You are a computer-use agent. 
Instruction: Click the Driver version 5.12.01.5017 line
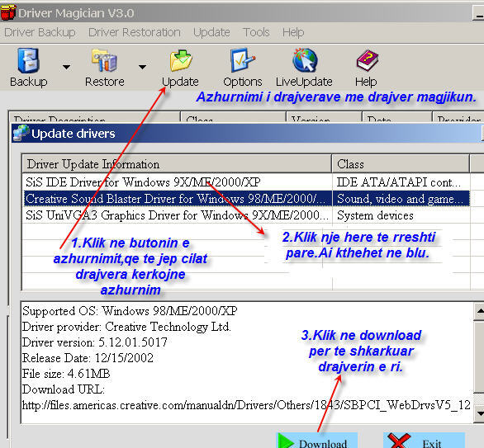94,342
